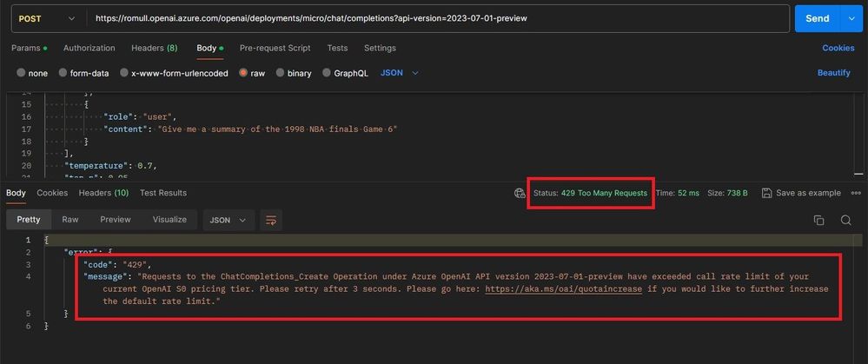Select the none body type

(x=32, y=73)
